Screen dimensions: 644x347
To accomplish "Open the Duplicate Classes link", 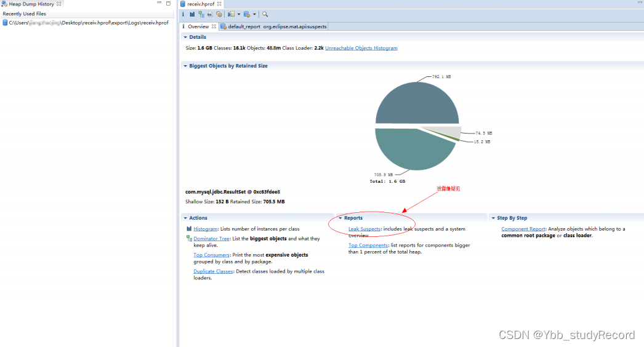I will click(213, 271).
